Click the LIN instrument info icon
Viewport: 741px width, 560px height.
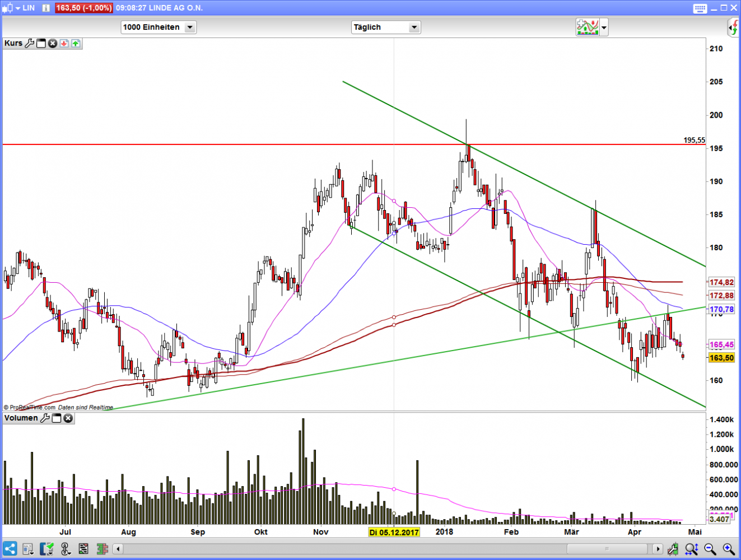[x=46, y=8]
